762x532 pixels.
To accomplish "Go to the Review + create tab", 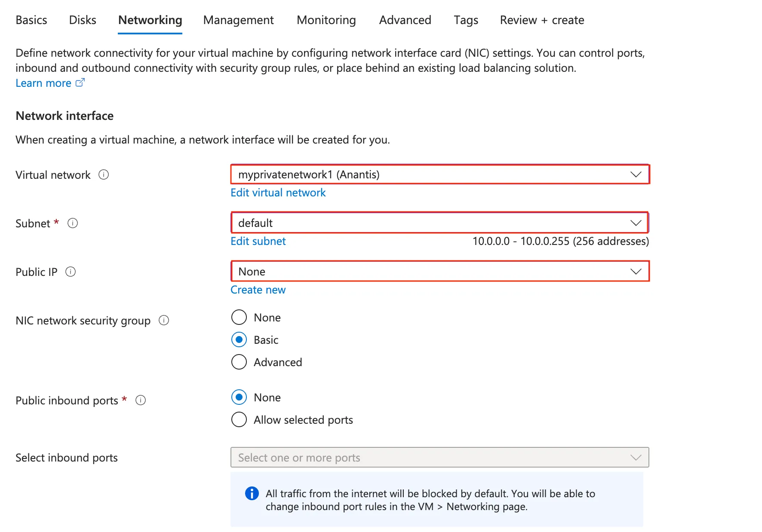I will pos(541,20).
